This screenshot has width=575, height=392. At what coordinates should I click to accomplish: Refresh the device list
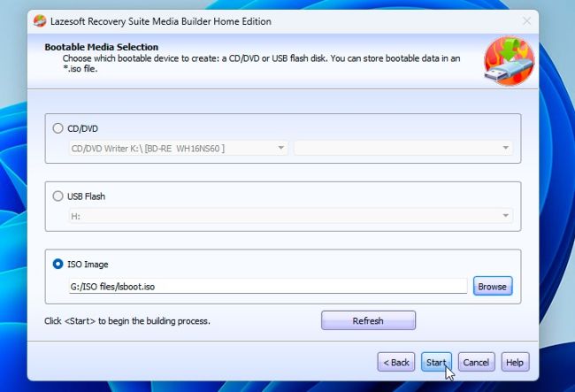(x=368, y=320)
